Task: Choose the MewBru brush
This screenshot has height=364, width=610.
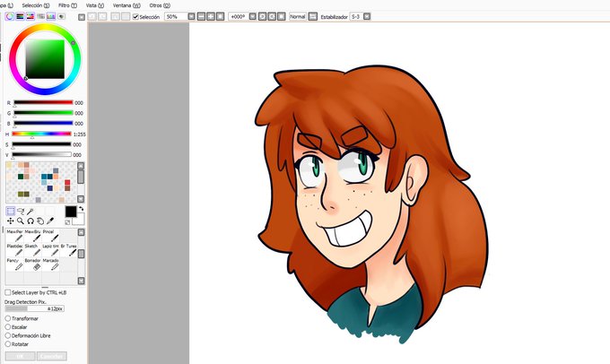Action: pyautogui.click(x=32, y=235)
